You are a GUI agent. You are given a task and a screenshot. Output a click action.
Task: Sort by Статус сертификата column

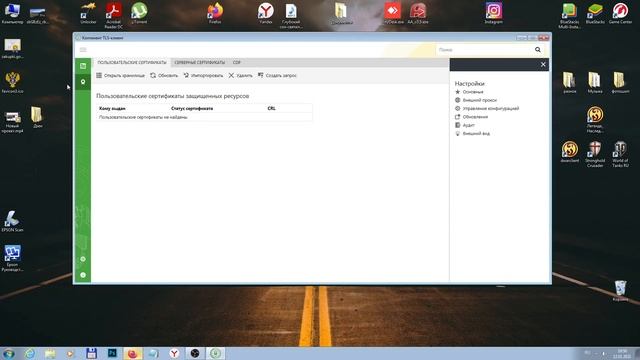(x=192, y=109)
